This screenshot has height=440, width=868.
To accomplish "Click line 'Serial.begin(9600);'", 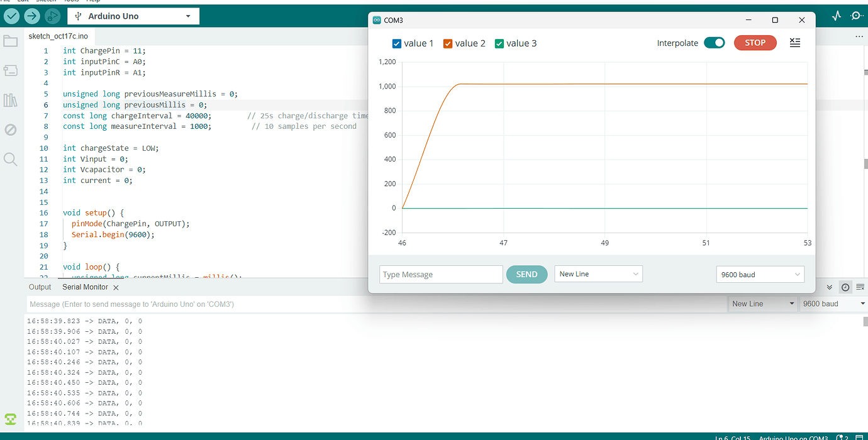I will click(x=113, y=234).
